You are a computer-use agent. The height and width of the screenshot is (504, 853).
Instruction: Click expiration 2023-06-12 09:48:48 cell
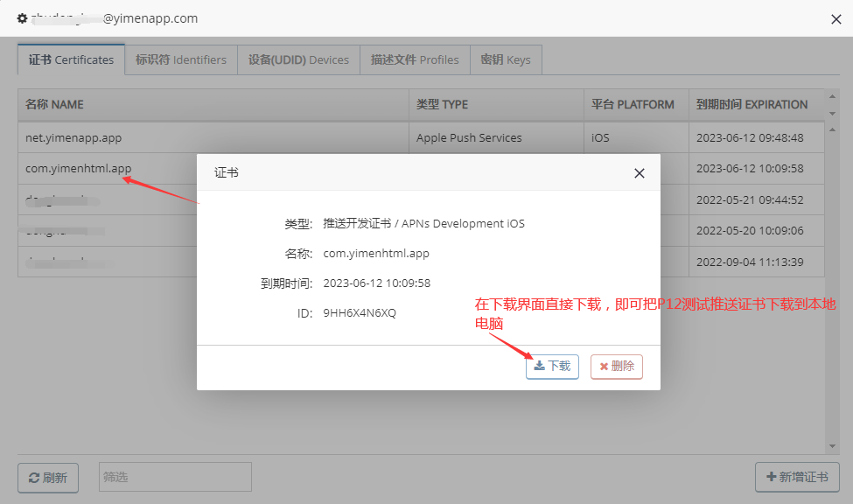[756, 137]
